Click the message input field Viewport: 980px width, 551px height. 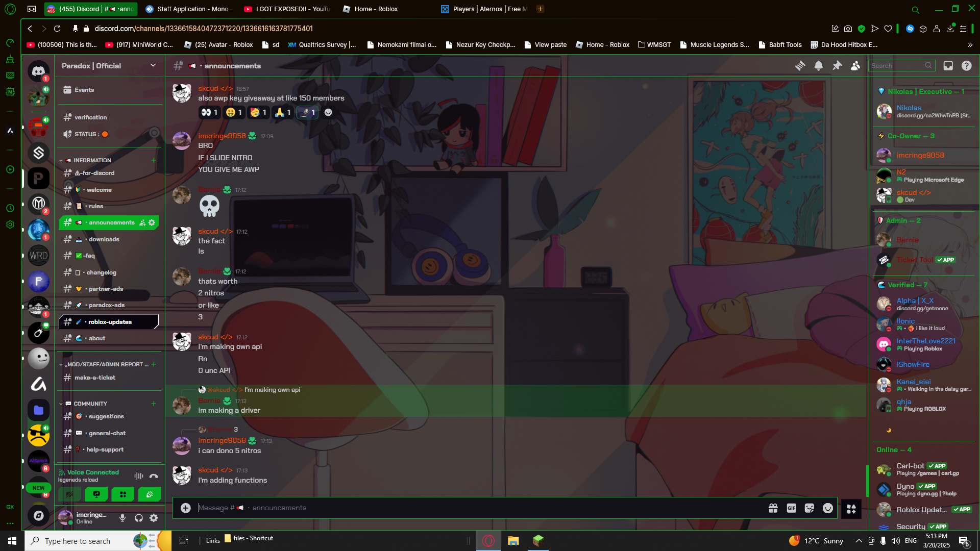(x=459, y=508)
